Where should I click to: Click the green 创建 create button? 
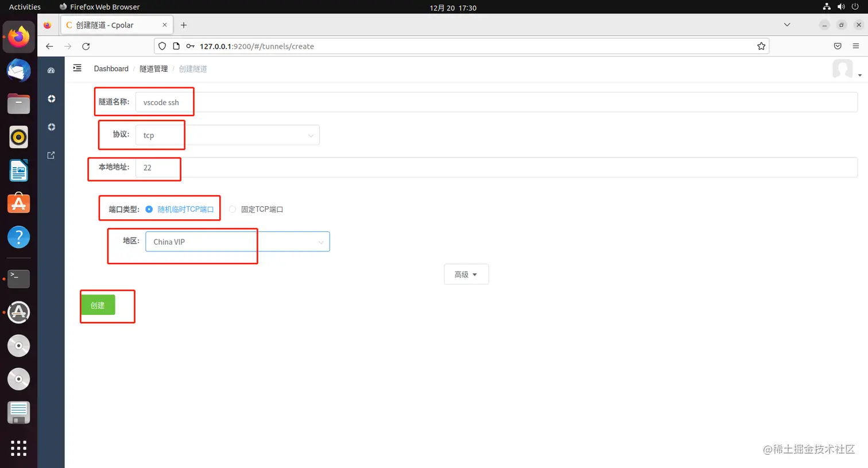click(x=98, y=305)
